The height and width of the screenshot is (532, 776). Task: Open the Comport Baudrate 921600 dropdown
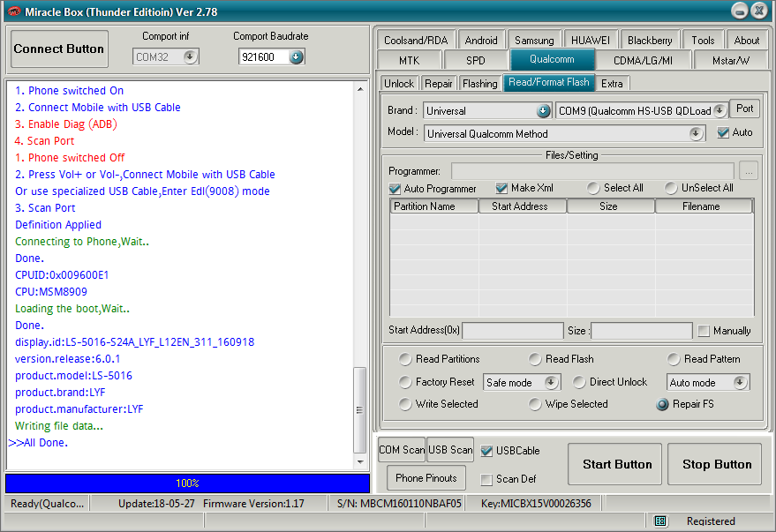pos(296,56)
